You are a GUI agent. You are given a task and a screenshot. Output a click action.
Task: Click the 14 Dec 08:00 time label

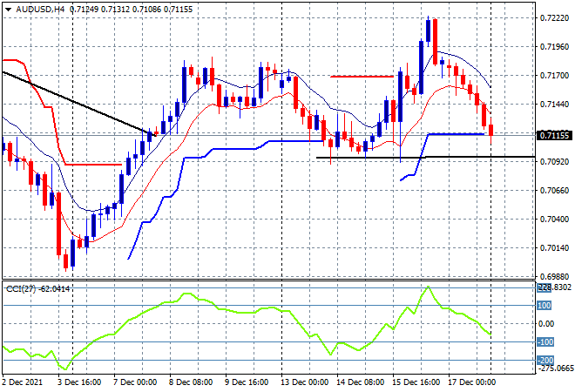(361, 382)
